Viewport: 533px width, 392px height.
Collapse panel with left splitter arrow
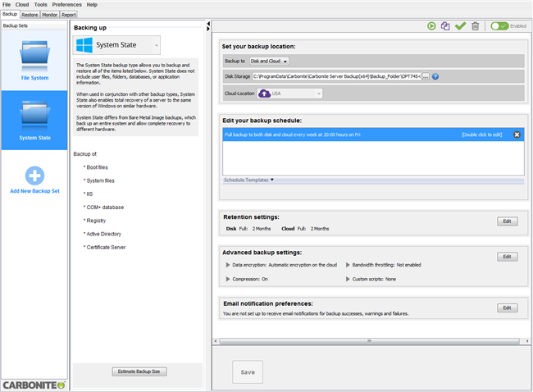(x=208, y=24)
